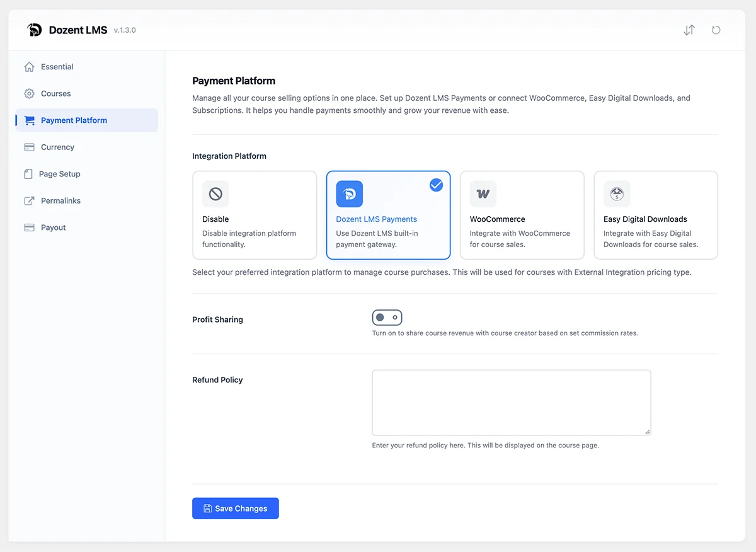Click 'Turn on to share course revenue' hint
This screenshot has width=756, height=552.
[505, 333]
